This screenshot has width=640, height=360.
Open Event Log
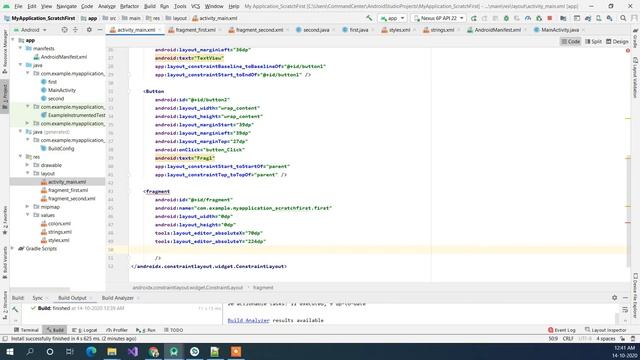[x=562, y=330]
